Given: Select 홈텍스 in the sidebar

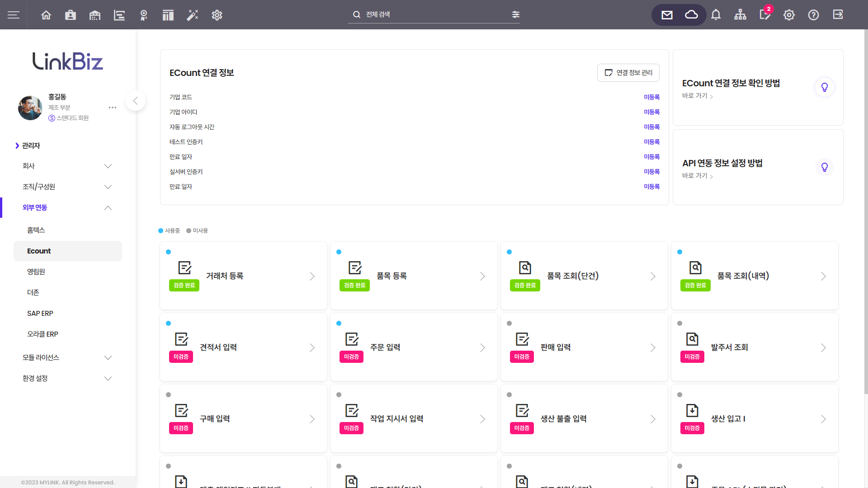Looking at the screenshot, I should pos(36,230).
